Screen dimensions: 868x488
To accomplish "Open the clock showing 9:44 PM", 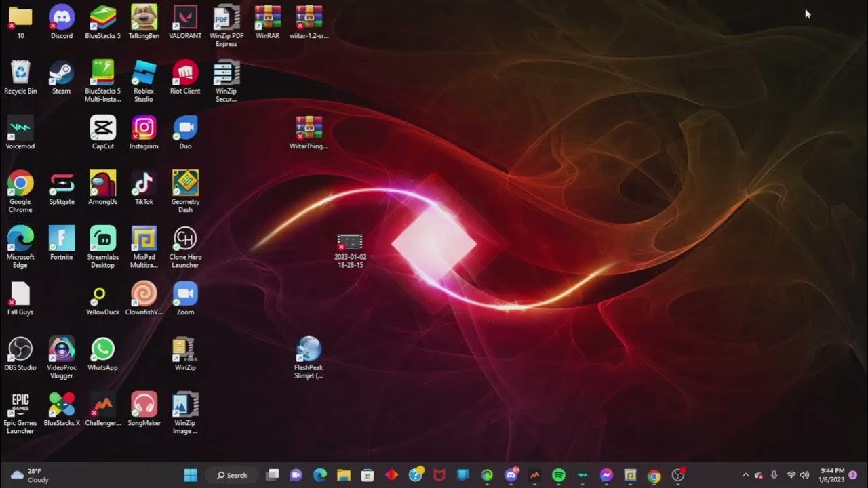I will point(832,475).
